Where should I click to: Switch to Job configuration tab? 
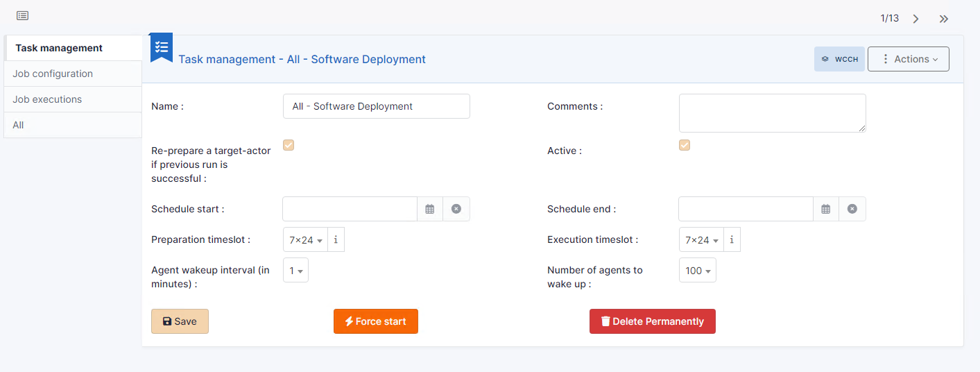(73, 74)
